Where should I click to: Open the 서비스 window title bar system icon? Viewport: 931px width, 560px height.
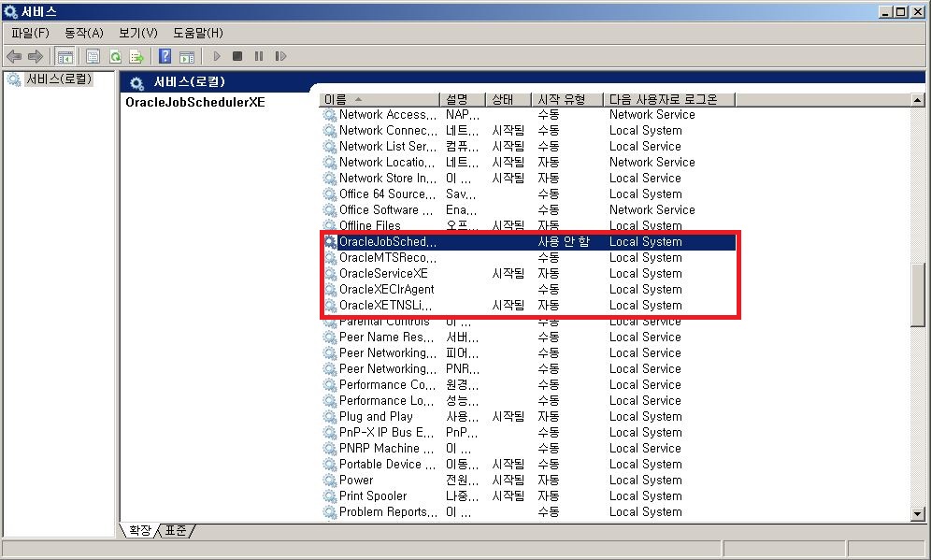[10, 11]
